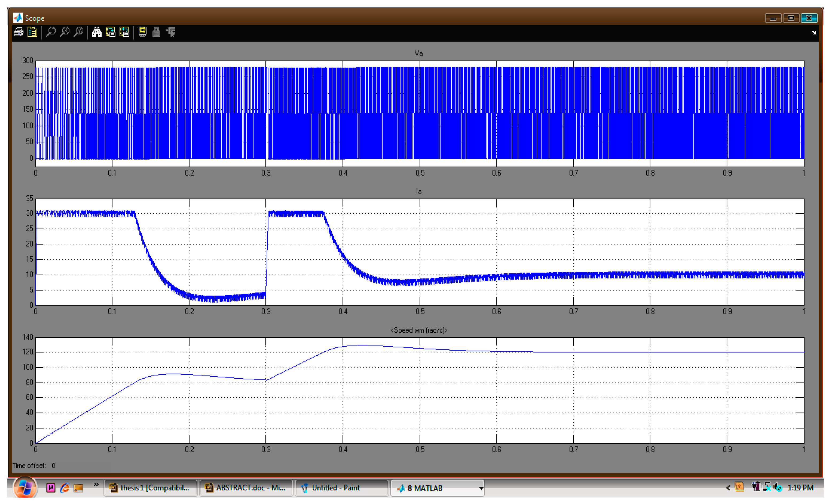
Task: Click the signal selection icon
Action: (x=171, y=32)
